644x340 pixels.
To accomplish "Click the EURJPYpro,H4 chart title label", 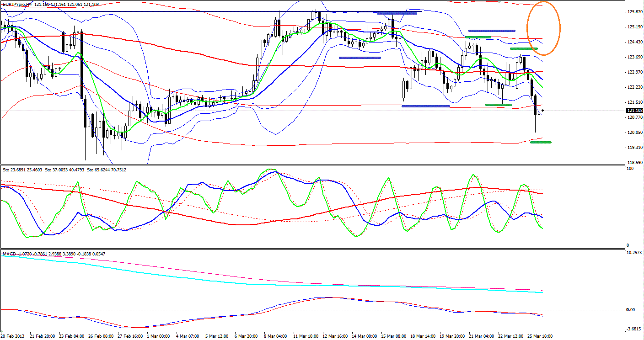I will point(17,4).
